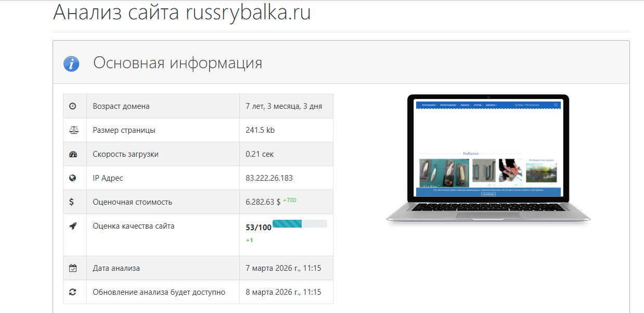Select the value 0.21 сек

pyautogui.click(x=260, y=154)
